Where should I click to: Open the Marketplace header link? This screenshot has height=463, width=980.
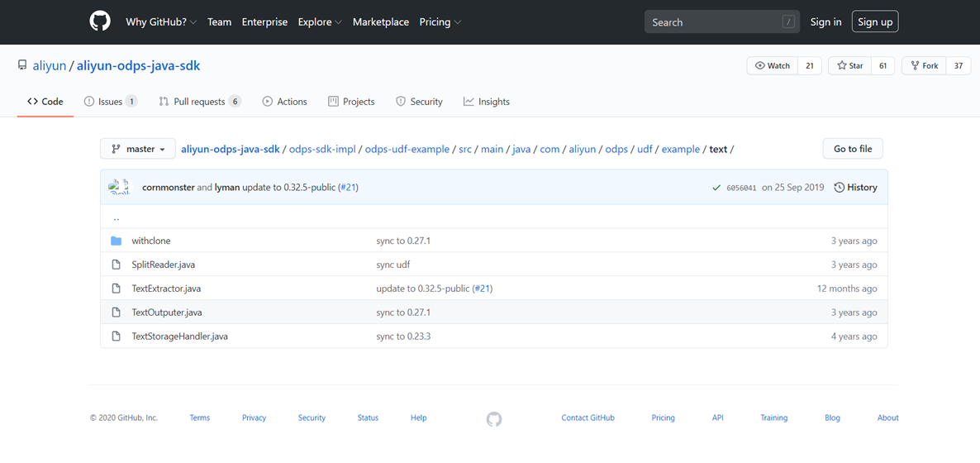pyautogui.click(x=381, y=21)
